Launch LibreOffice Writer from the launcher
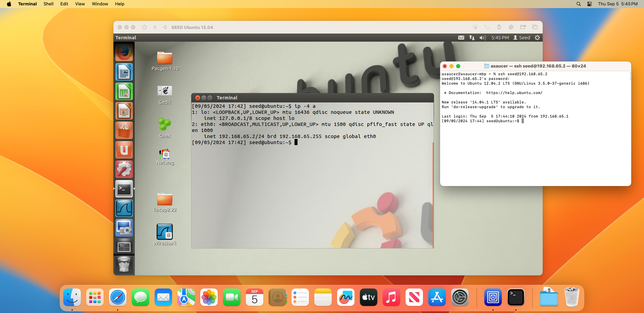The width and height of the screenshot is (644, 313). (x=124, y=72)
